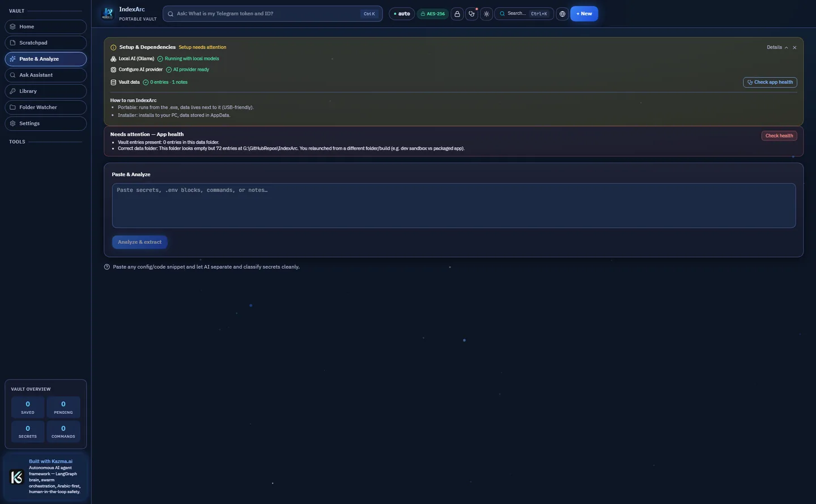Open Home in the sidebar
The image size is (816, 504).
click(45, 27)
